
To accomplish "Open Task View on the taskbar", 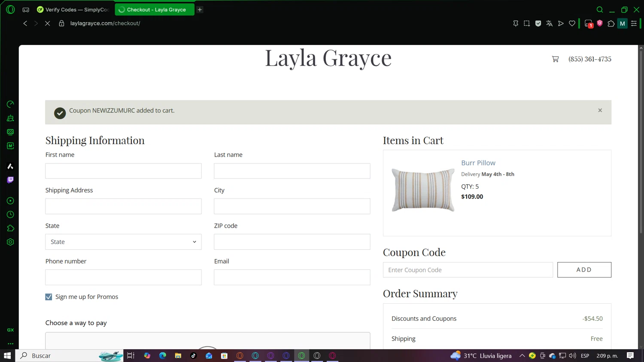I will pyautogui.click(x=131, y=356).
